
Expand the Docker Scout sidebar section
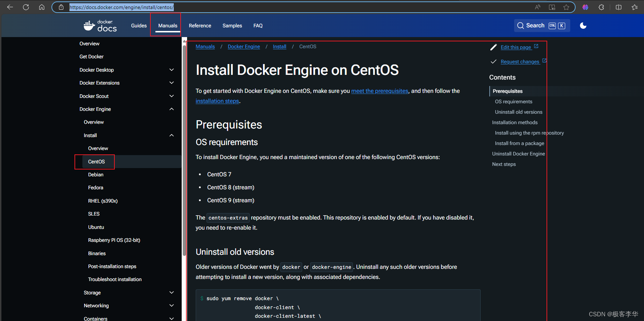point(172,96)
